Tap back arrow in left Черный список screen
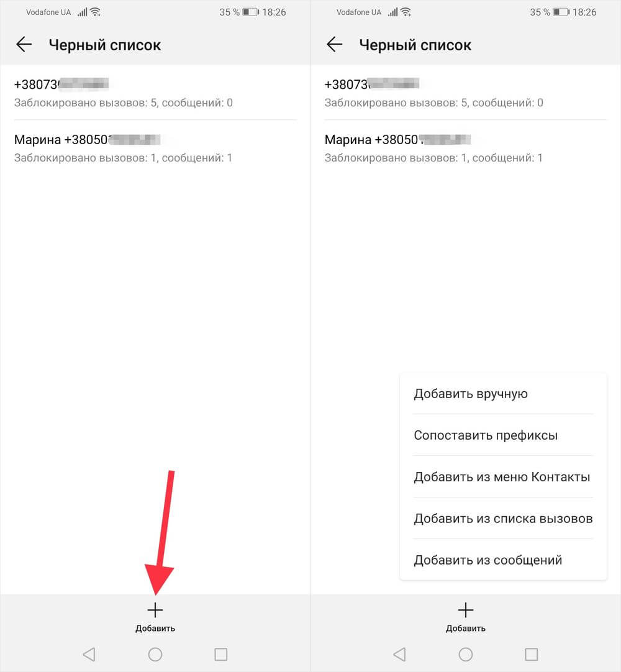The height and width of the screenshot is (672, 621). (x=24, y=44)
